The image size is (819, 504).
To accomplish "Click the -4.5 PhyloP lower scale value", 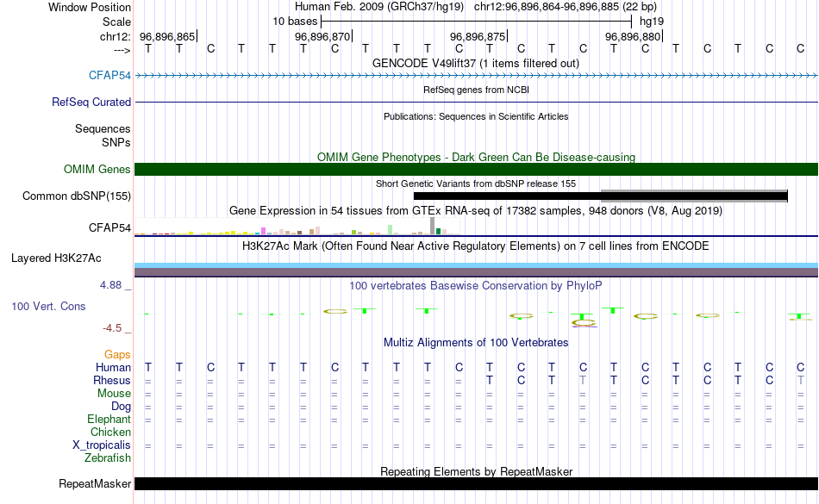I will click(112, 327).
